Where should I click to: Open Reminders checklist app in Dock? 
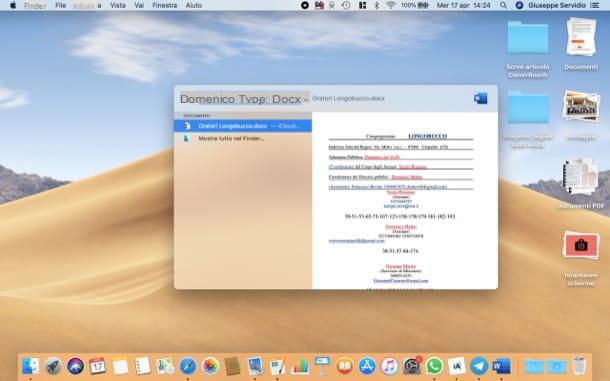pos(143,366)
